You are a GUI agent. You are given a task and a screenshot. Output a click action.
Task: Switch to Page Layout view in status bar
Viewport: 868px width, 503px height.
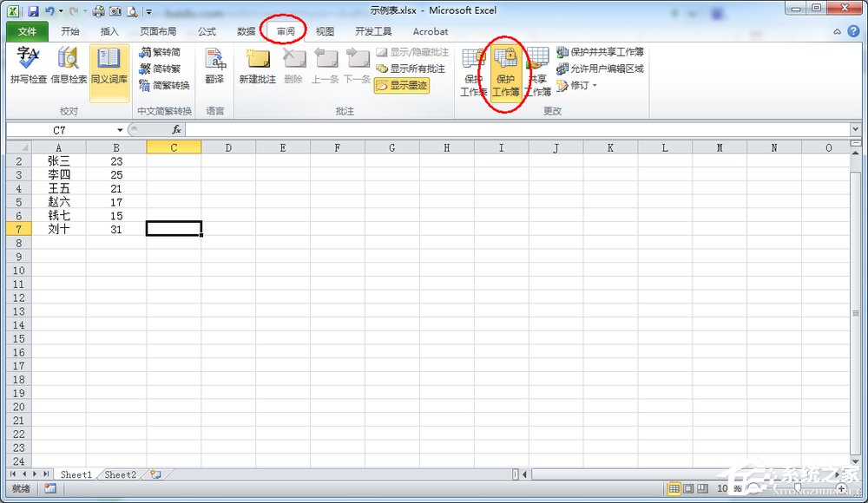tap(688, 489)
